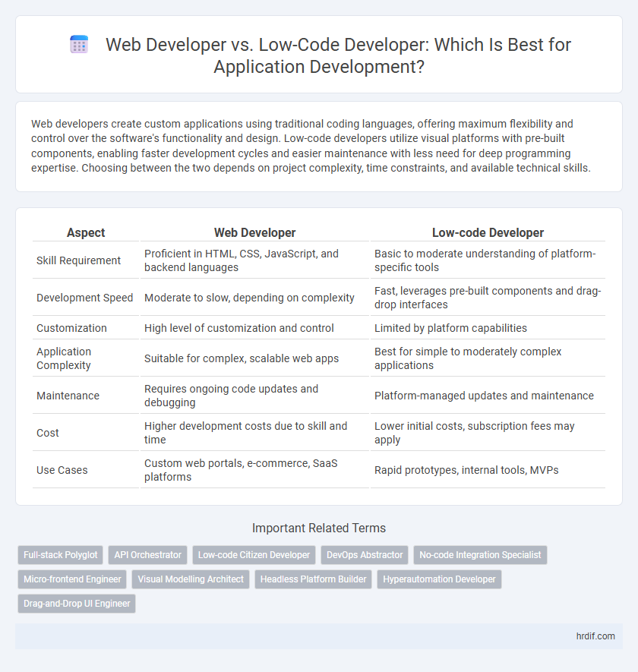Image resolution: width=638 pixels, height=672 pixels.
Task: Open the Hyperautomation Developer tag
Action: [439, 579]
